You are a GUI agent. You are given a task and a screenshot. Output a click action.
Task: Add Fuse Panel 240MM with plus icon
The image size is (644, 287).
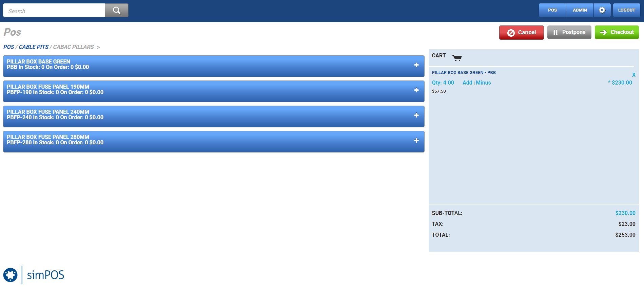(416, 115)
